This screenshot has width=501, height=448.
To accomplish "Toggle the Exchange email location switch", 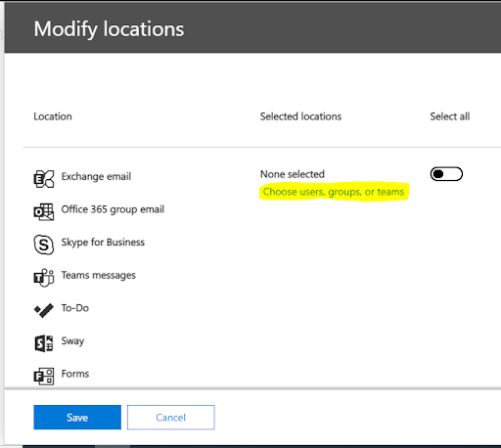I will coord(446,174).
